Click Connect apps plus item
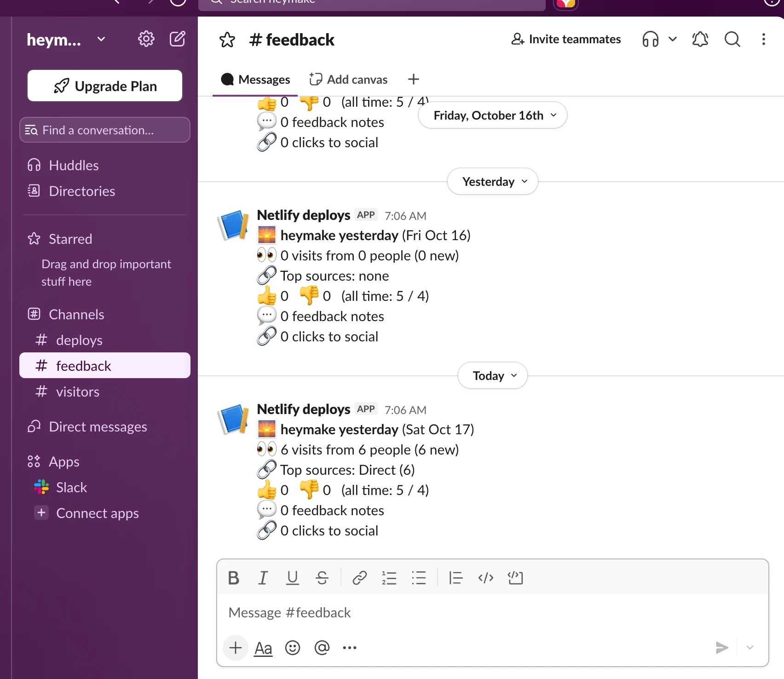784x679 pixels. (105, 513)
